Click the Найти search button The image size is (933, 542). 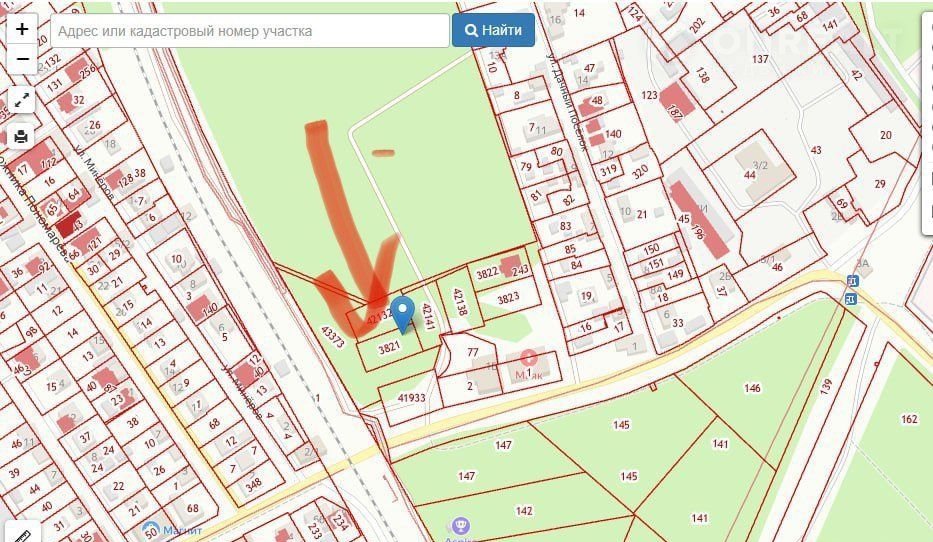click(493, 30)
